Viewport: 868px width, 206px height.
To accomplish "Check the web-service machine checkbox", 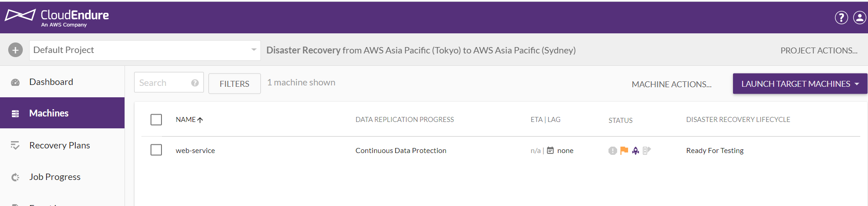I will (156, 150).
